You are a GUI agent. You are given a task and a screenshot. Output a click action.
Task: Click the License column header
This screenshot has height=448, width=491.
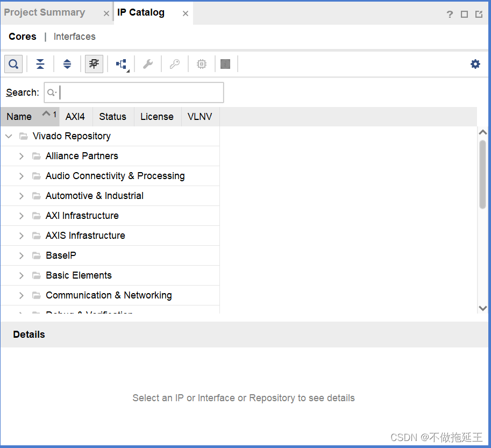[x=157, y=117]
